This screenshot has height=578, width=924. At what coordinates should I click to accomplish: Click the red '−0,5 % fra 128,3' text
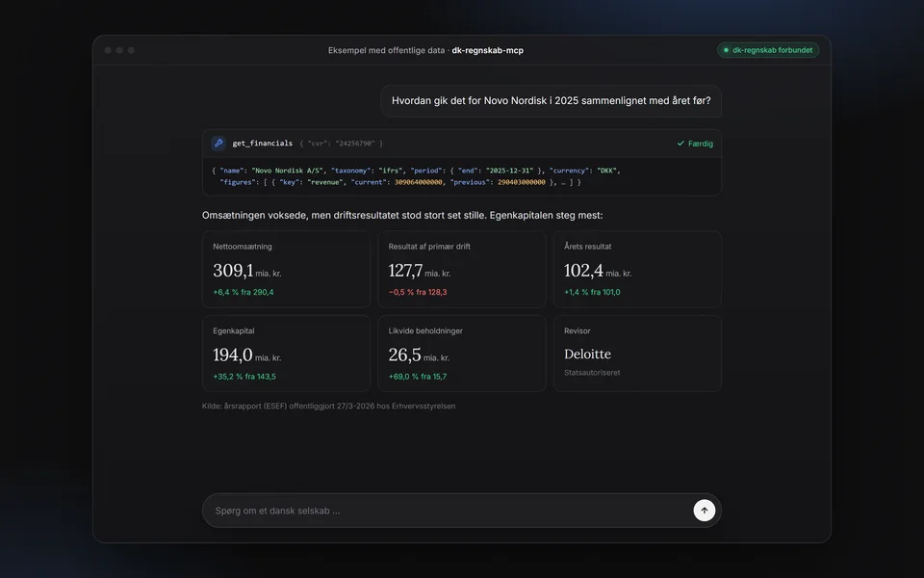coord(418,292)
